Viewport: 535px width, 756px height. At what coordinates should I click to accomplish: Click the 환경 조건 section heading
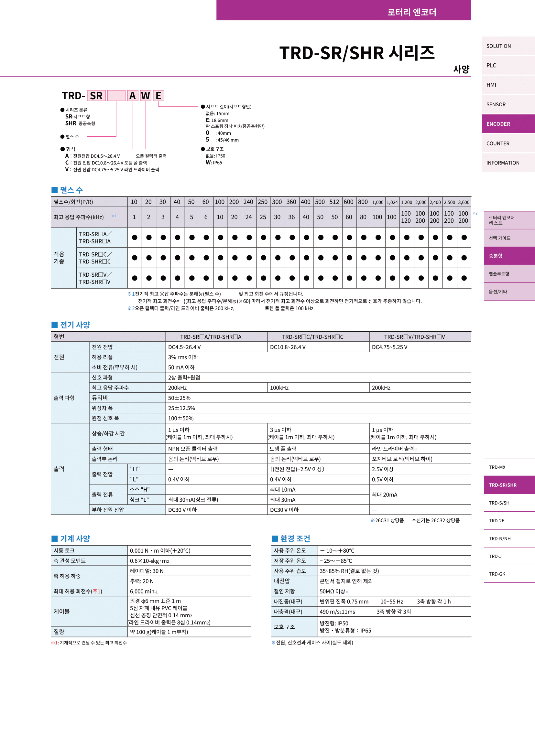[x=291, y=538]
